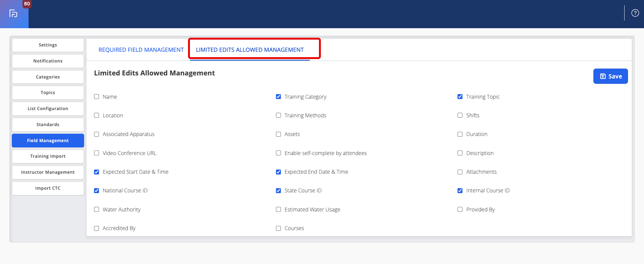Check the Courses checkbox
The width and height of the screenshot is (644, 264).
click(x=278, y=228)
